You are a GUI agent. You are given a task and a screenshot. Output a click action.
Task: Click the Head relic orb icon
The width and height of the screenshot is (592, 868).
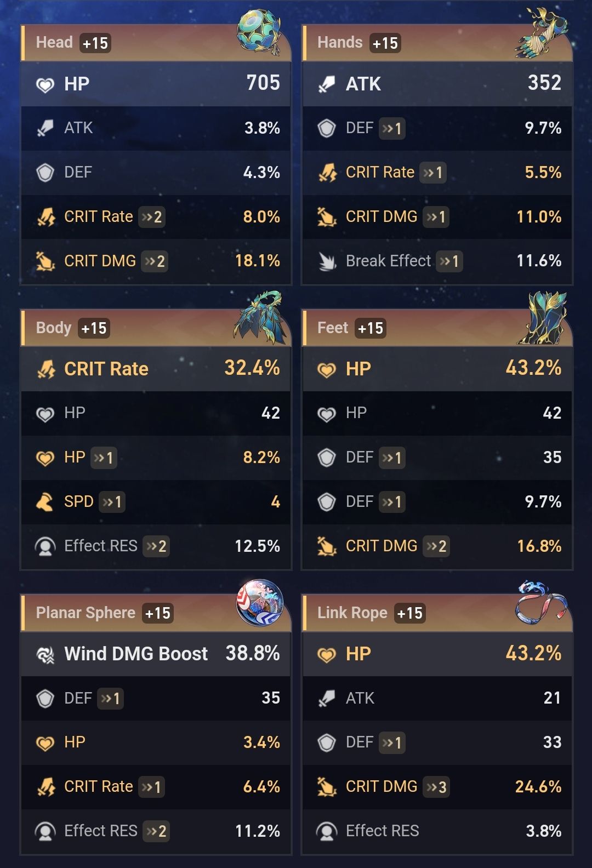(259, 32)
